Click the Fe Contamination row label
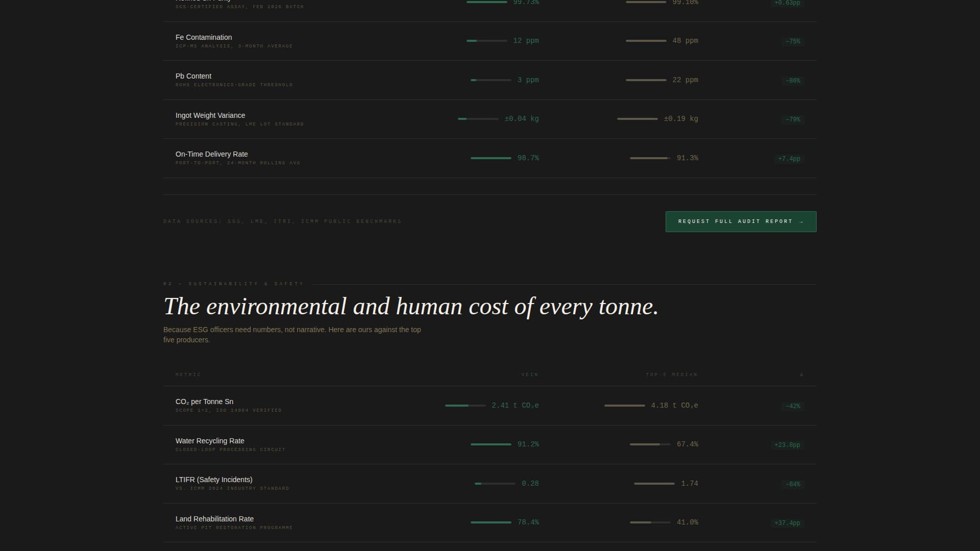Viewport: 980px width, 551px height. (x=204, y=37)
